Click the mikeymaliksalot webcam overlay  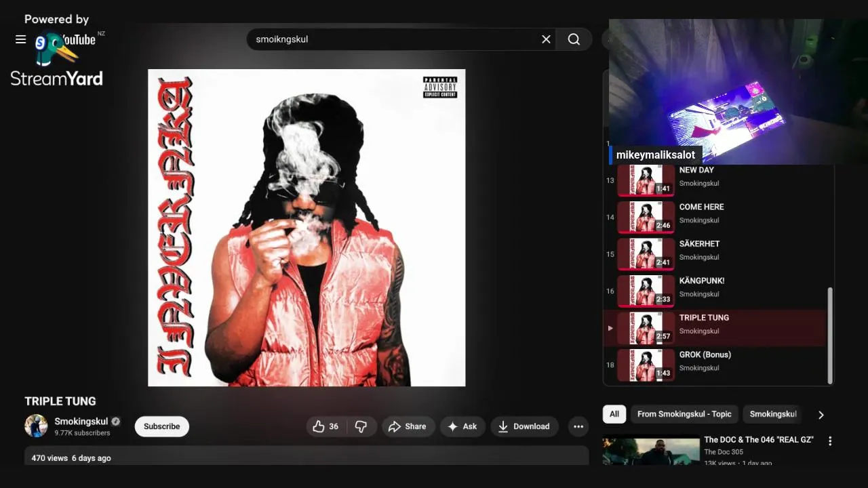[738, 91]
